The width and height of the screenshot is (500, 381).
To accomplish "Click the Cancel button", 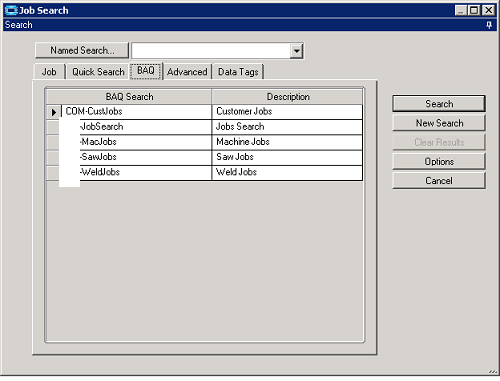I will point(439,181).
